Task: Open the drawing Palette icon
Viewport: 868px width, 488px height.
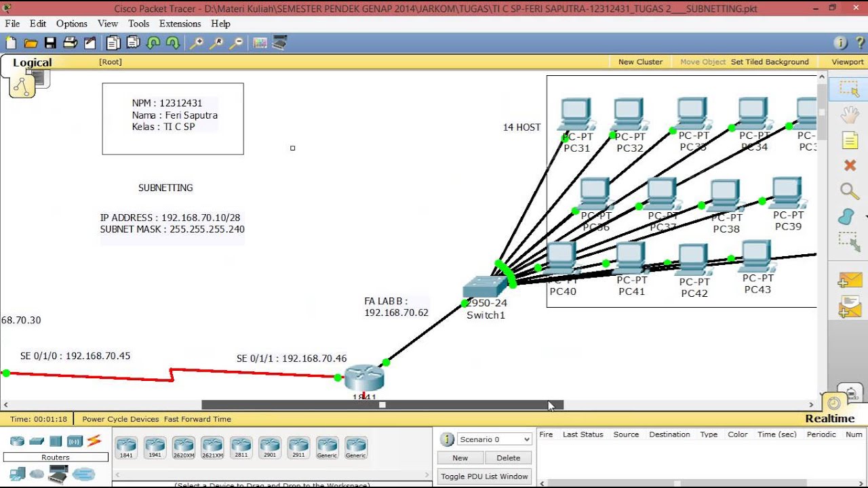Action: [x=260, y=43]
